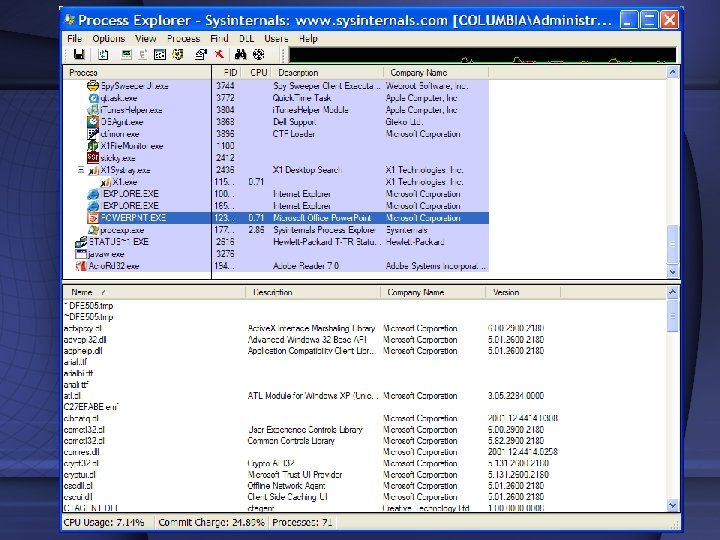The image size is (720, 540).
Task: Sort DLL list by Company Name header
Action: point(433,292)
